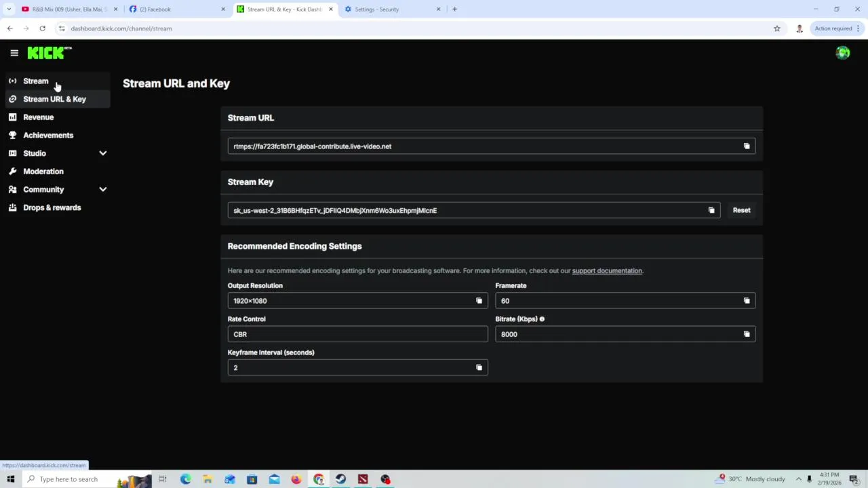Copy the Stream Key
This screenshot has height=488, width=868.
[711, 210]
